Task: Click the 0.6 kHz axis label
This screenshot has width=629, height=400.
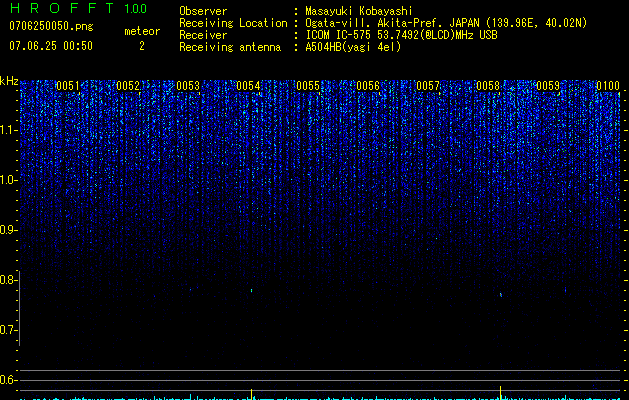Action: (x=8, y=380)
